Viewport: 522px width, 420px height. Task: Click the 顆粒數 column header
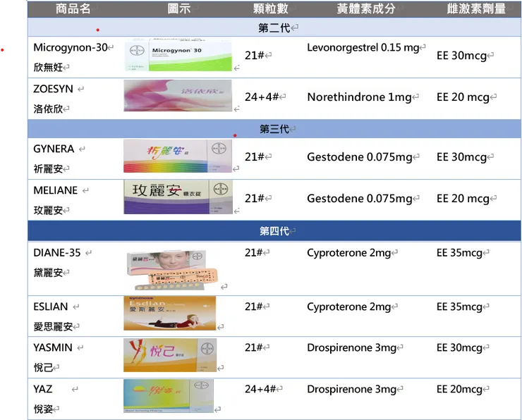coord(270,8)
